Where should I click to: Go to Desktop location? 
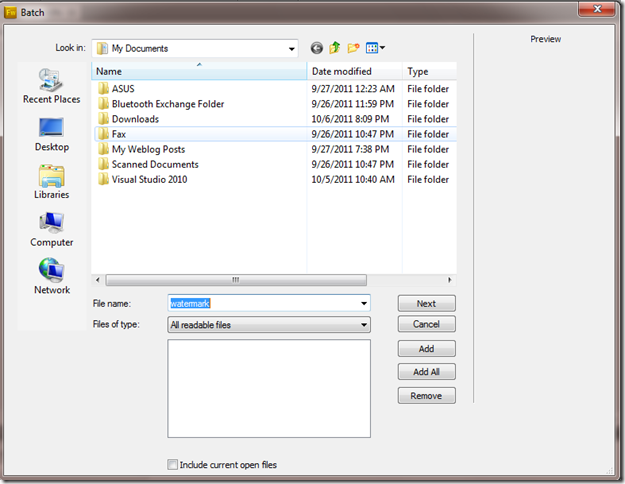tap(51, 135)
